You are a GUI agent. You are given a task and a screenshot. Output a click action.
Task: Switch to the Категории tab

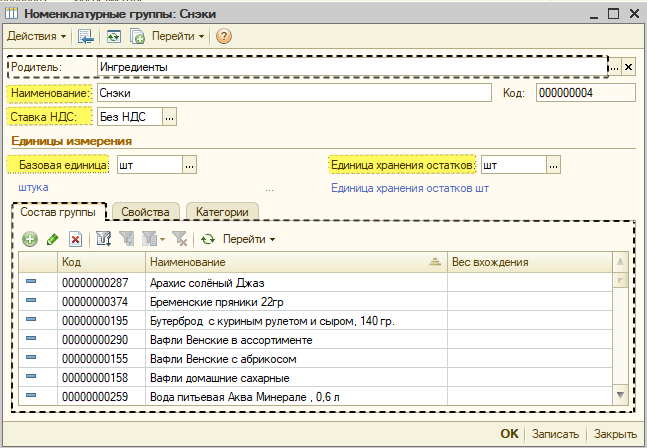[x=222, y=212]
